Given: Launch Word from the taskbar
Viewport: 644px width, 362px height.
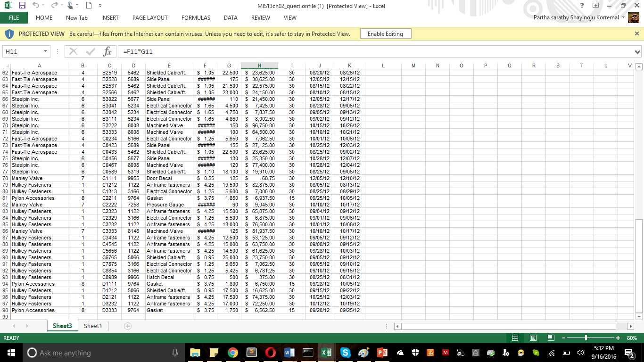Looking at the screenshot, I should click(289, 353).
